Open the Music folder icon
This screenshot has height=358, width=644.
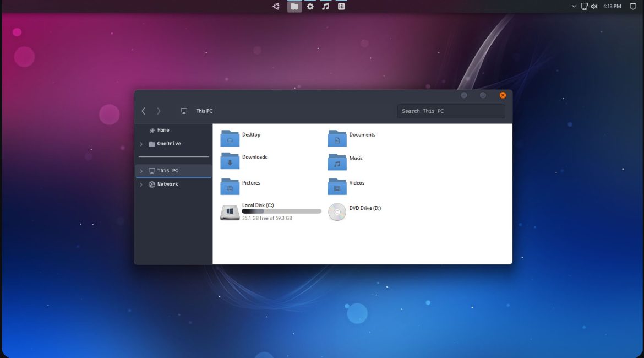tap(337, 162)
